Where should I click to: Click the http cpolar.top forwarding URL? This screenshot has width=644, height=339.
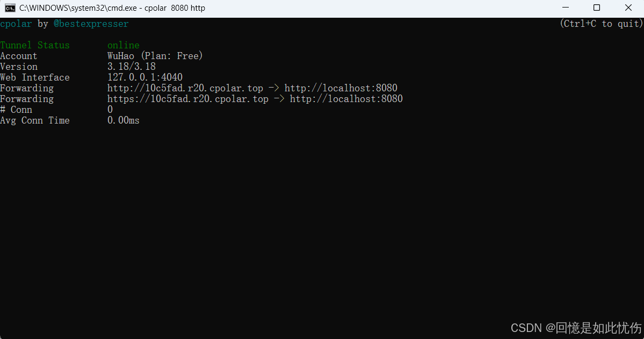[x=185, y=88]
